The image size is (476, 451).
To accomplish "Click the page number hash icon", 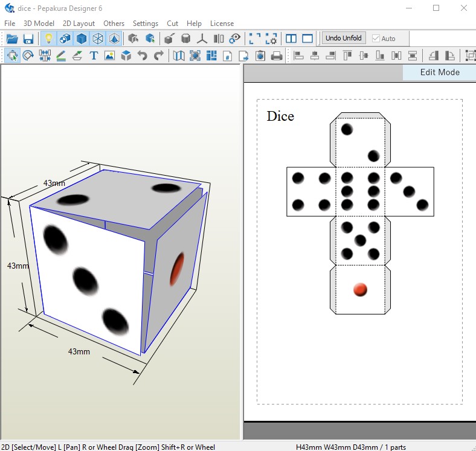I will click(227, 56).
